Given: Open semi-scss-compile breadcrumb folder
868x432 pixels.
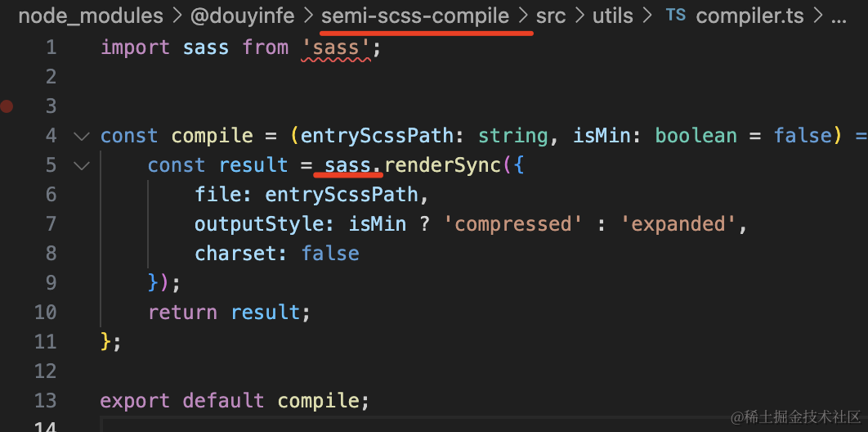Looking at the screenshot, I should point(415,16).
